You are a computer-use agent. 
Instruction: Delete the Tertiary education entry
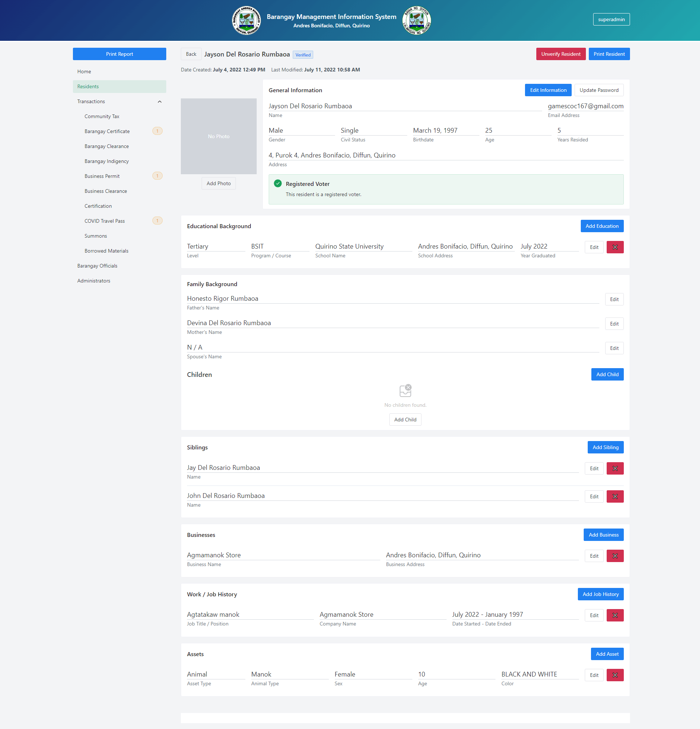coord(615,247)
